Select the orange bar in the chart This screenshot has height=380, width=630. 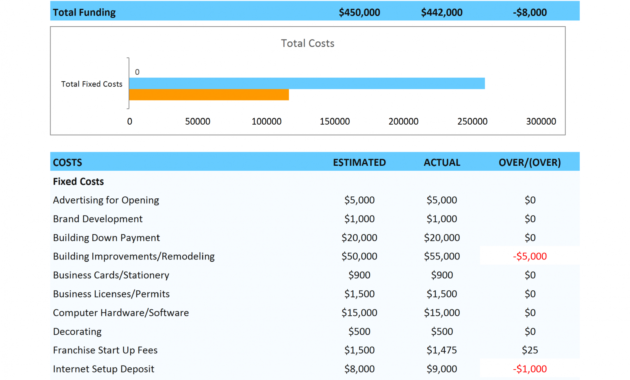click(x=209, y=94)
